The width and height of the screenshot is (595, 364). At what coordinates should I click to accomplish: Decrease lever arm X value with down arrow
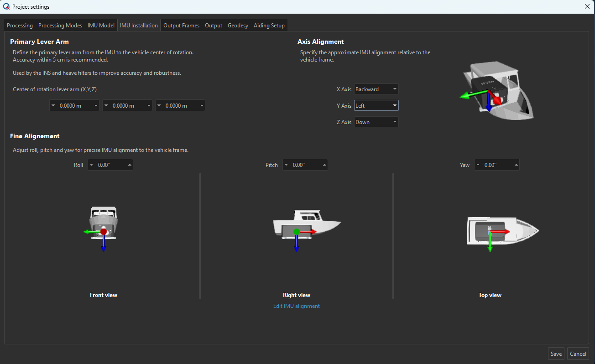(x=53, y=106)
